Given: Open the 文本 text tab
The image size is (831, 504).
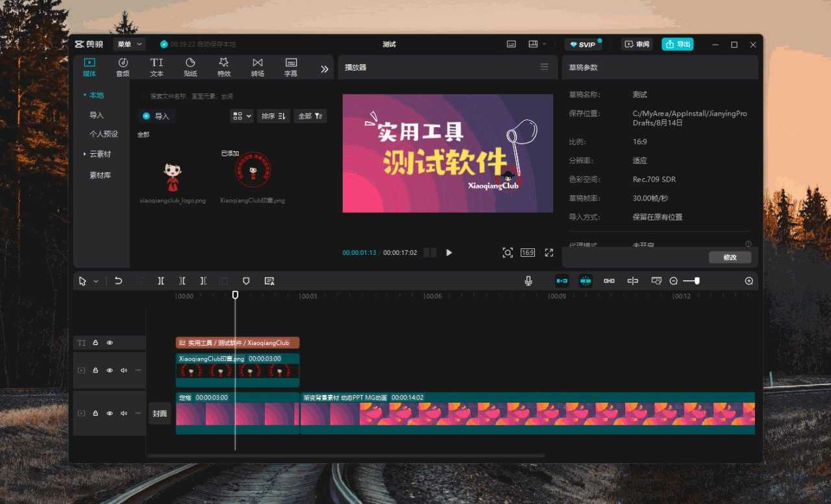Looking at the screenshot, I should (x=156, y=67).
